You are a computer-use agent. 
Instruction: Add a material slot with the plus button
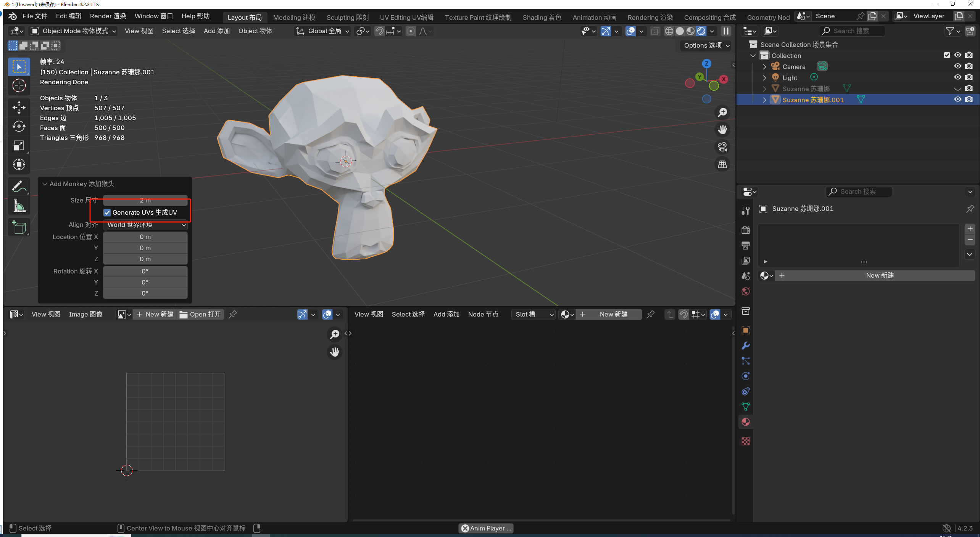click(970, 229)
